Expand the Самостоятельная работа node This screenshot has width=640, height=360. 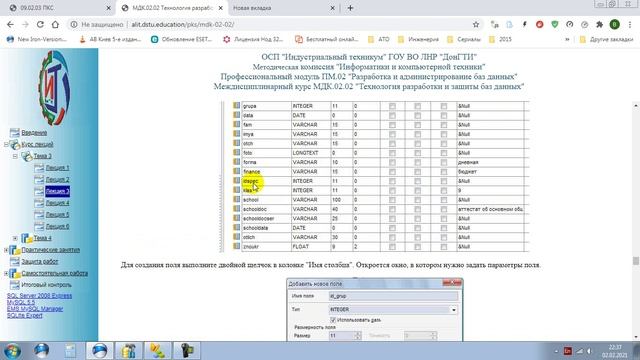coord(6,273)
